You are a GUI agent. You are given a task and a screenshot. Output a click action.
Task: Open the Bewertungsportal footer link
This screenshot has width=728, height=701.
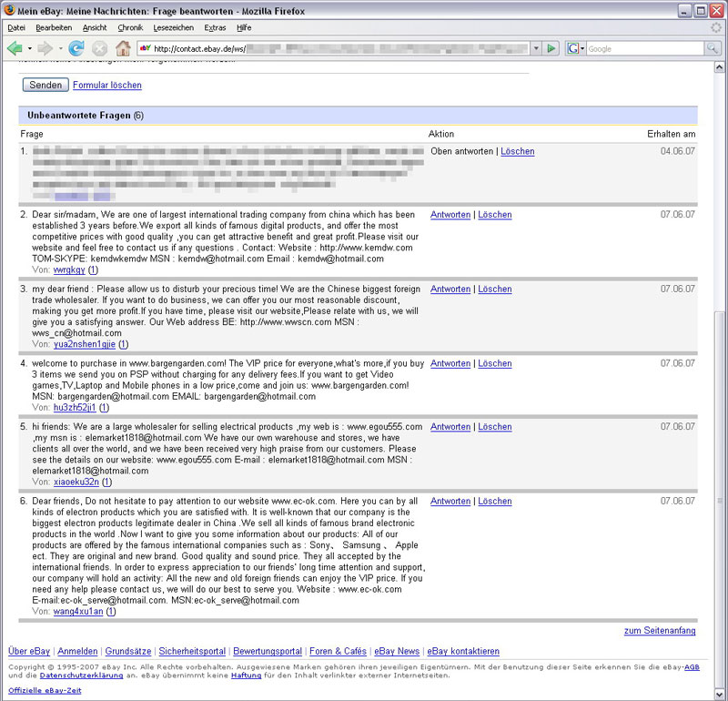point(268,651)
